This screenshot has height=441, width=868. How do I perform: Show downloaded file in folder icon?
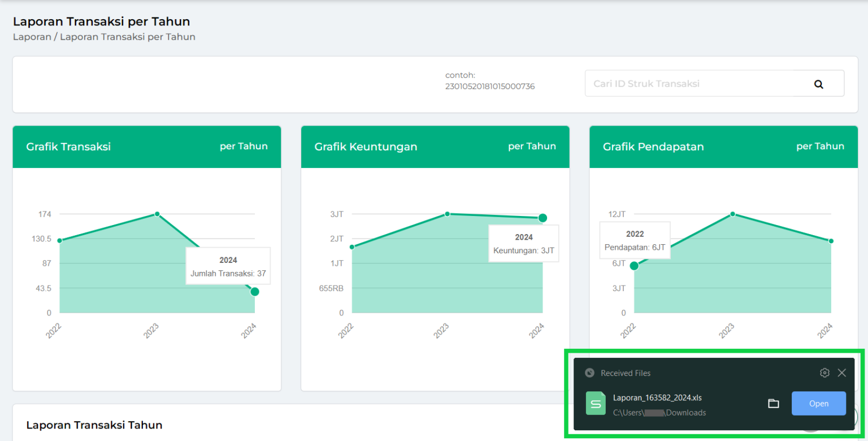(773, 403)
